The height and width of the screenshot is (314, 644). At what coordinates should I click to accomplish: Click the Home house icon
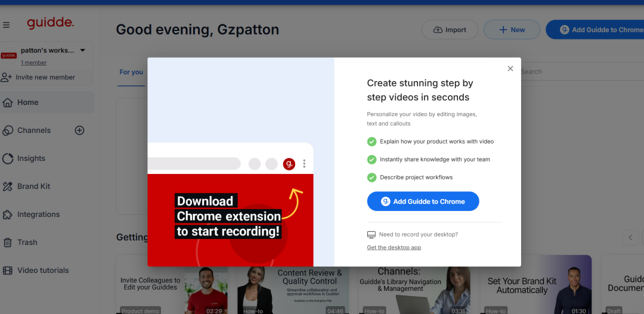tap(7, 102)
